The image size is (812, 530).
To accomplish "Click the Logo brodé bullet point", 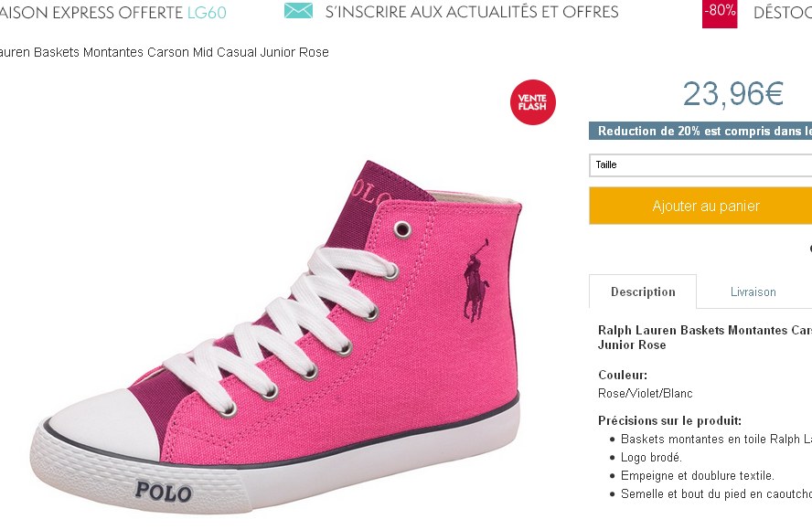I will 651,458.
